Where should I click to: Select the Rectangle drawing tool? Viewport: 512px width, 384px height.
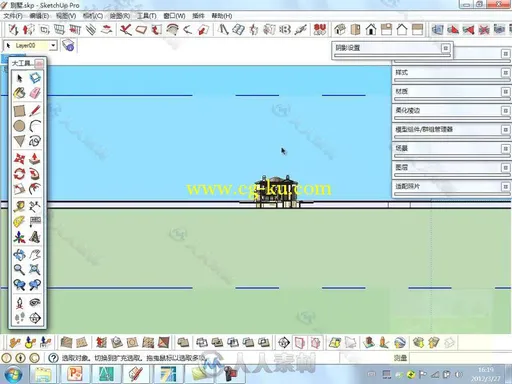pos(19,110)
